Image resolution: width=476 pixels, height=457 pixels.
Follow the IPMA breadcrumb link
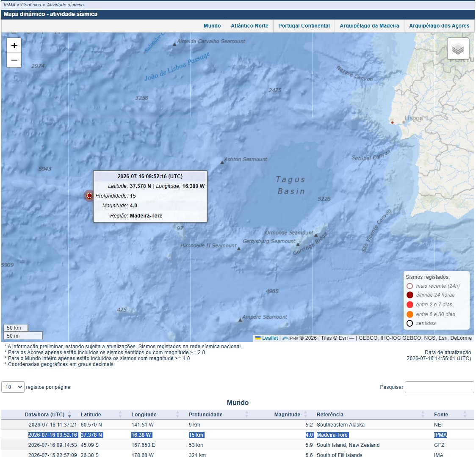[9, 5]
